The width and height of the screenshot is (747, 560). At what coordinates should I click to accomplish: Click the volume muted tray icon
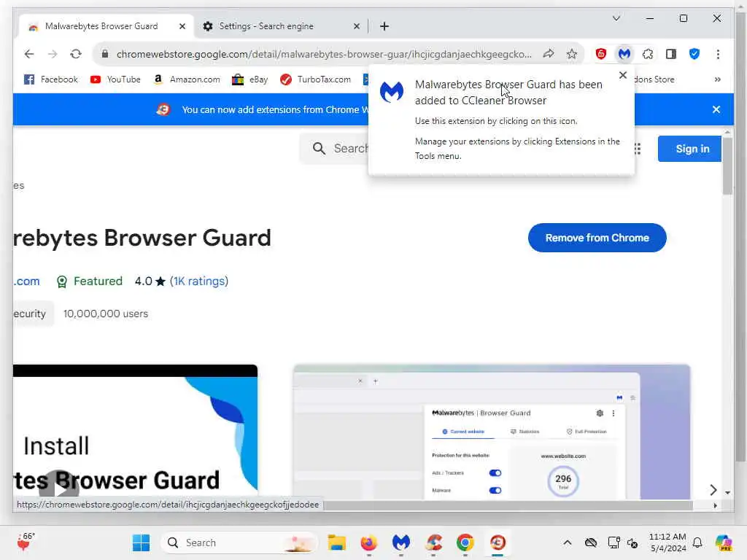[x=632, y=542]
